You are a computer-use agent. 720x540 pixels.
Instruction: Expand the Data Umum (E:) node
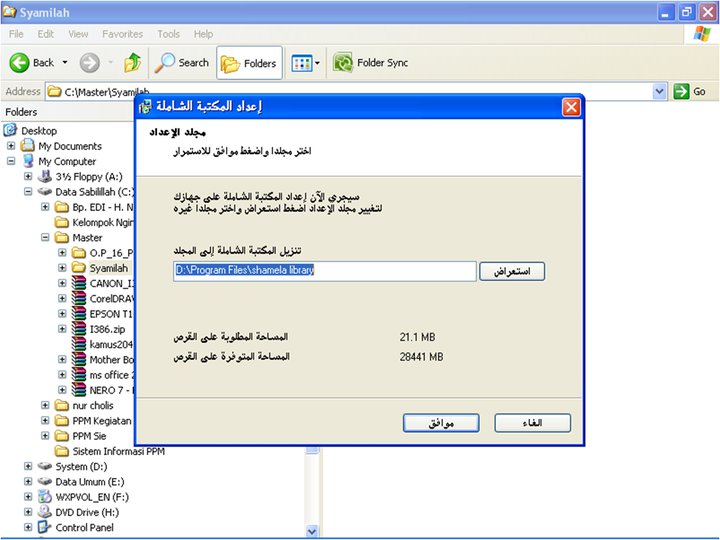[28, 482]
